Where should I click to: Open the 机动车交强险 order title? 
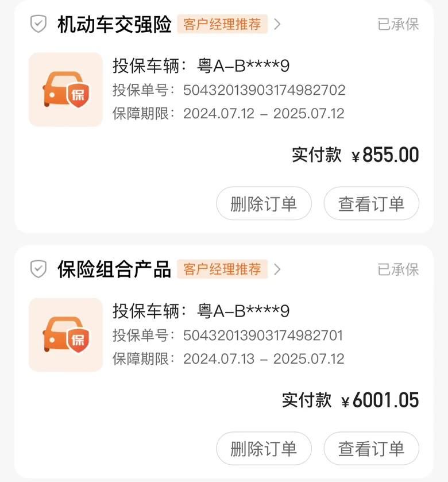[x=114, y=25]
